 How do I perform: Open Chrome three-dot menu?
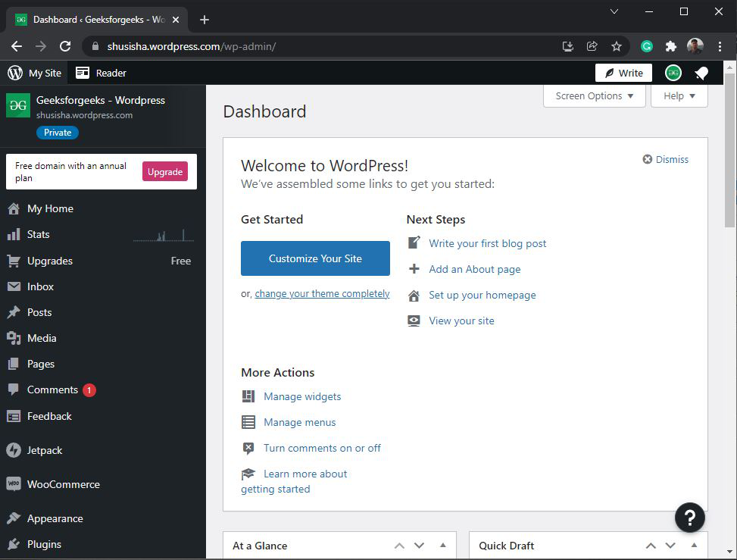(720, 46)
